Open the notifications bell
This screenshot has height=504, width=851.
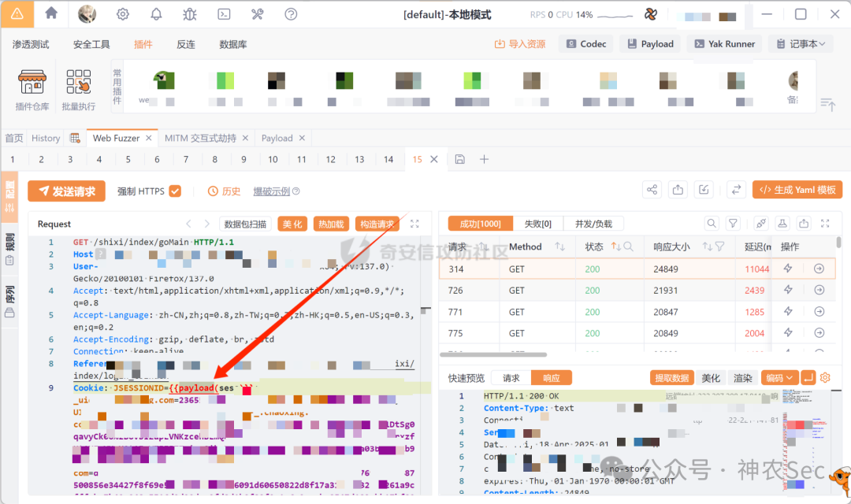(156, 14)
